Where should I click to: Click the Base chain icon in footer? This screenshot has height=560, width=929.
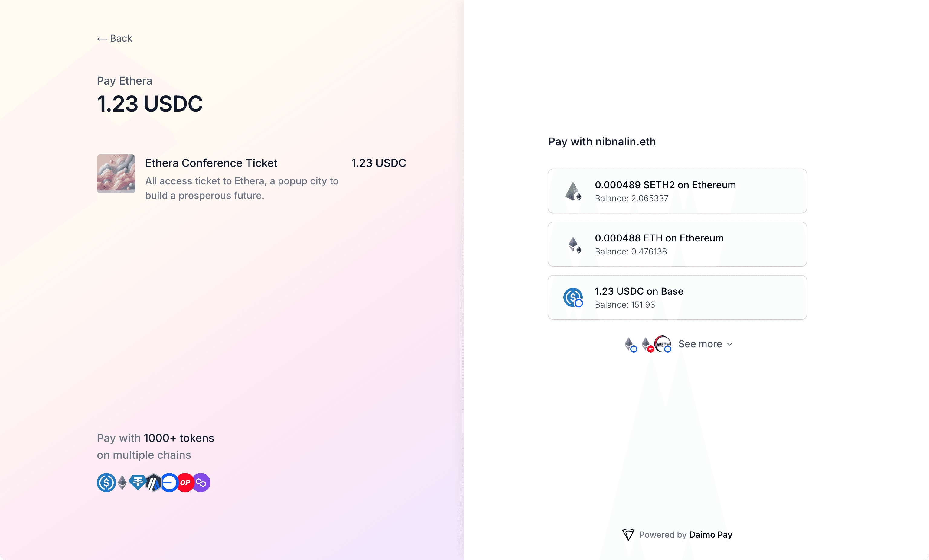tap(170, 482)
